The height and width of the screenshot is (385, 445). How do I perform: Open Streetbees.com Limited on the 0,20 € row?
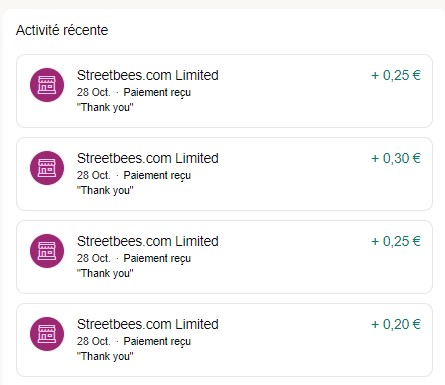click(x=148, y=324)
